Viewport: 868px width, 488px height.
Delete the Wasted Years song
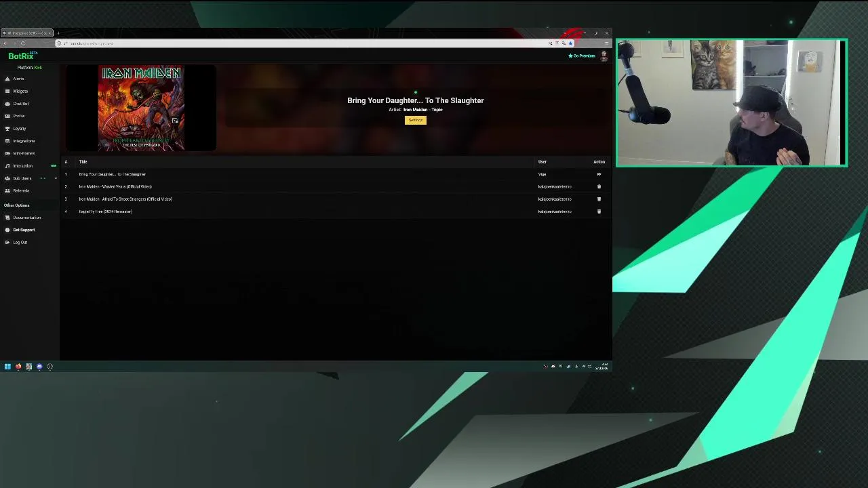click(x=599, y=186)
